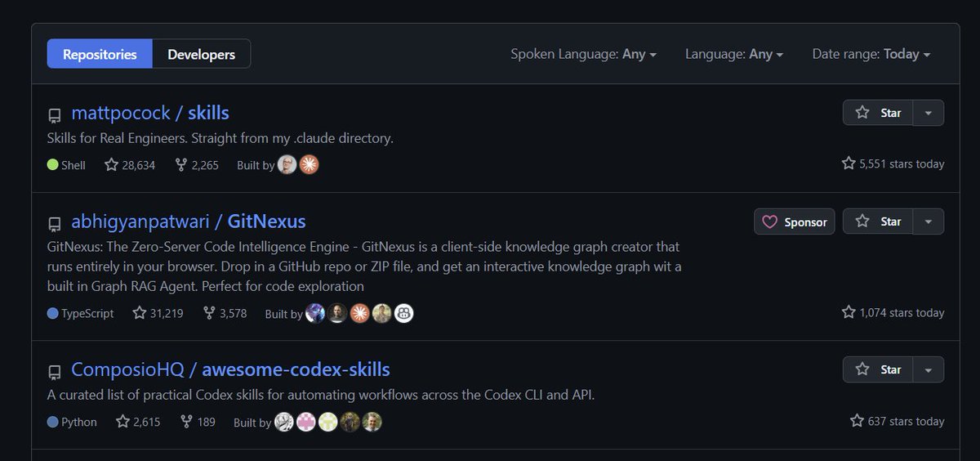This screenshot has height=461, width=980.
Task: Expand star list options for mattpocock/skills
Action: click(x=929, y=113)
